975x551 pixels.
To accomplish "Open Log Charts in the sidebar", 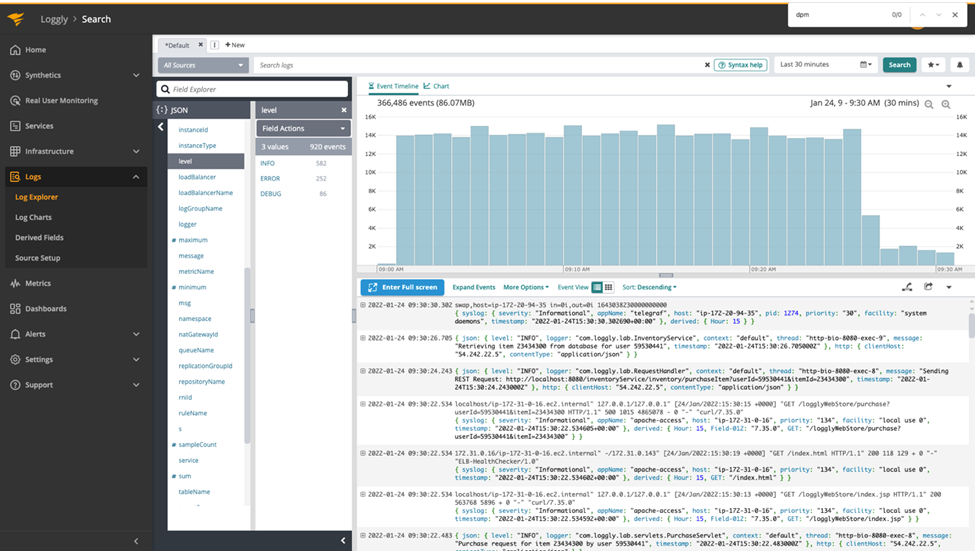I will pyautogui.click(x=33, y=217).
